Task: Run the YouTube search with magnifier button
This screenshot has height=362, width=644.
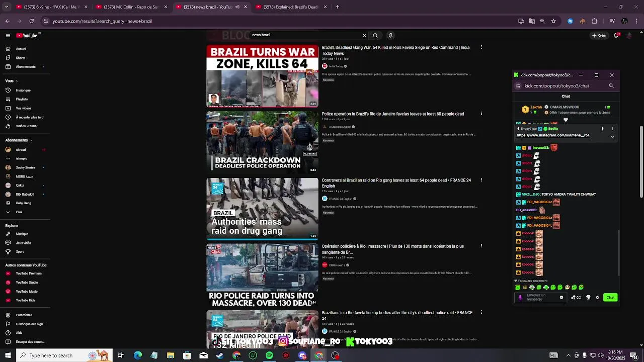Action: (375, 35)
